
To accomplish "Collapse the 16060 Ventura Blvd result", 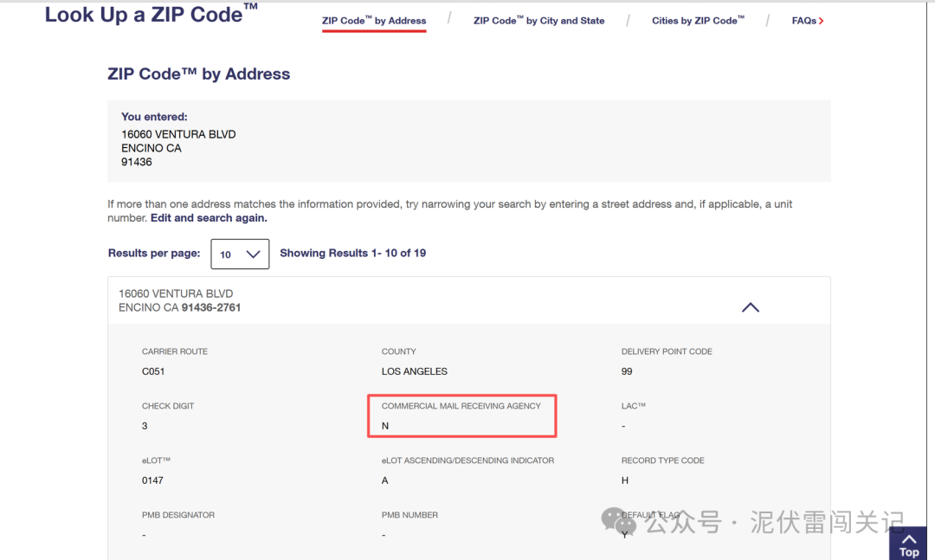I will [x=750, y=307].
